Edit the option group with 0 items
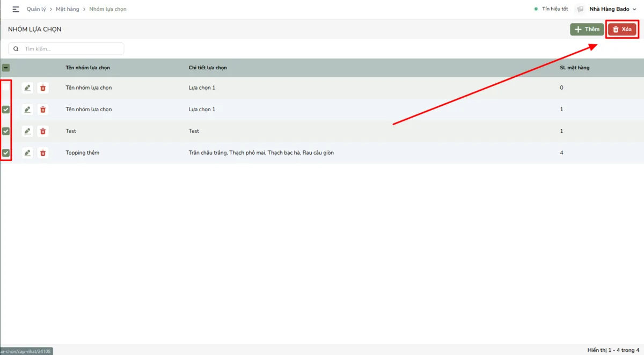The height and width of the screenshot is (355, 644). pyautogui.click(x=27, y=88)
